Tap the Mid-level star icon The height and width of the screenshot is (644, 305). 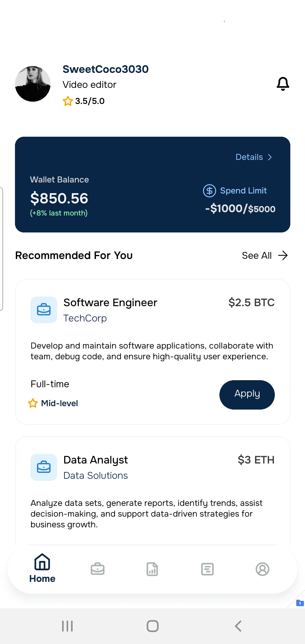click(33, 403)
